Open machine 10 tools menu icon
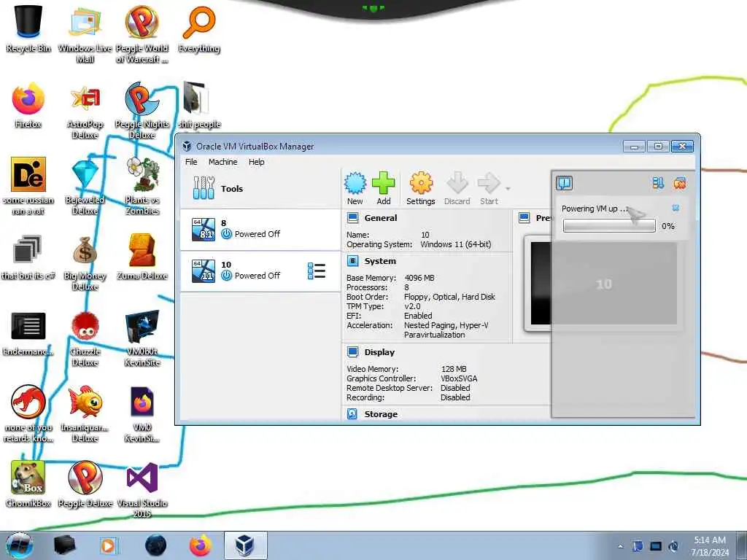 (317, 271)
